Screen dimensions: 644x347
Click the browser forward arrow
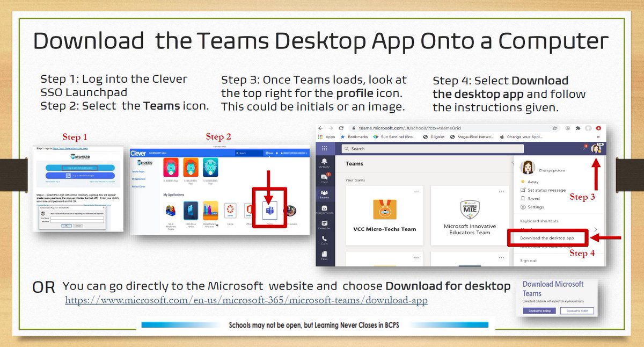(x=331, y=128)
